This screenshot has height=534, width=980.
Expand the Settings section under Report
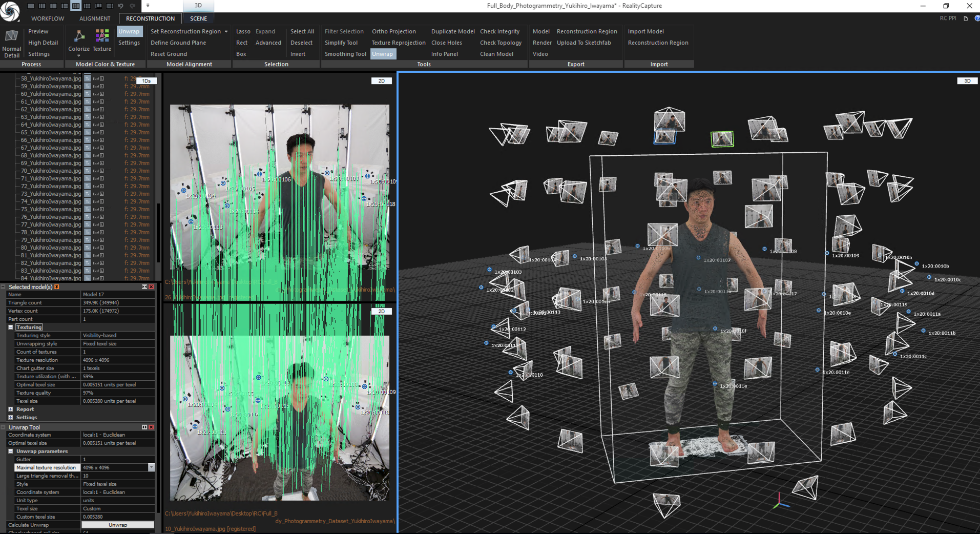coord(11,417)
